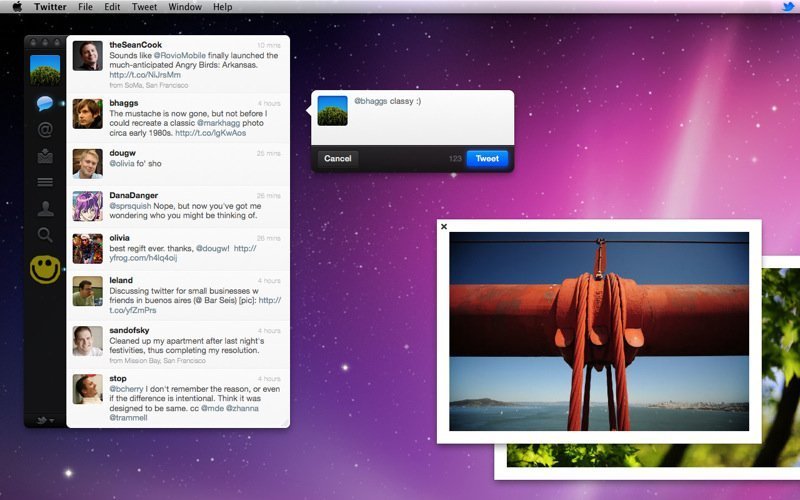
Task: Open the @markhagg mention link
Action: [x=218, y=123]
